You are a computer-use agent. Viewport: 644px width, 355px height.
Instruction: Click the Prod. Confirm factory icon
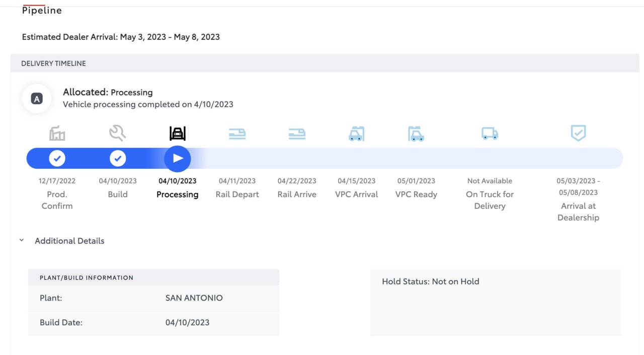coord(57,133)
